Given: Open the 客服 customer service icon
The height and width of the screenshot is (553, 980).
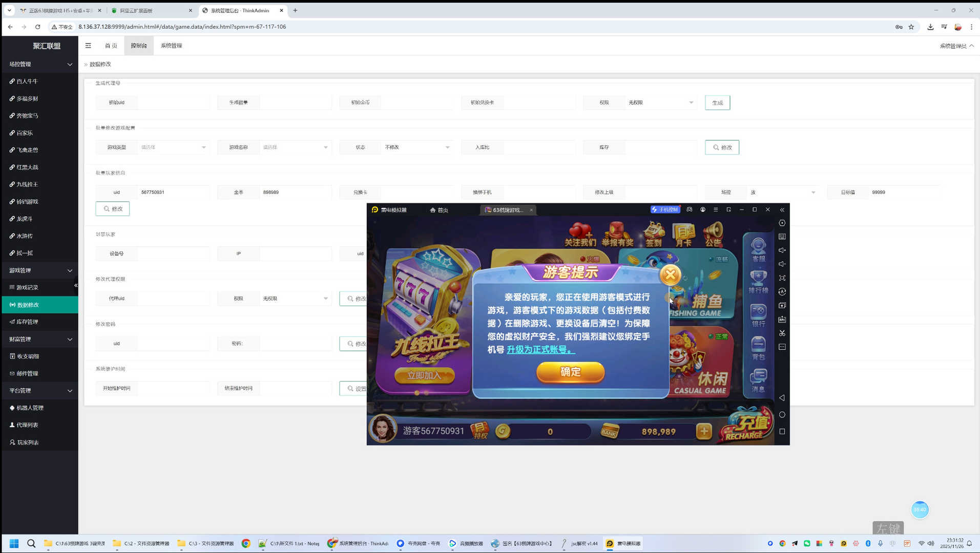Looking at the screenshot, I should (x=758, y=250).
